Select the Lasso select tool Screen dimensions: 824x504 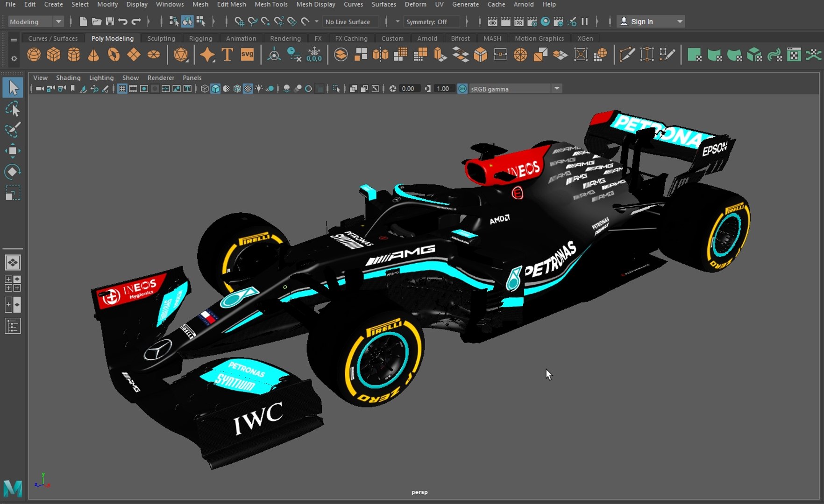13,109
